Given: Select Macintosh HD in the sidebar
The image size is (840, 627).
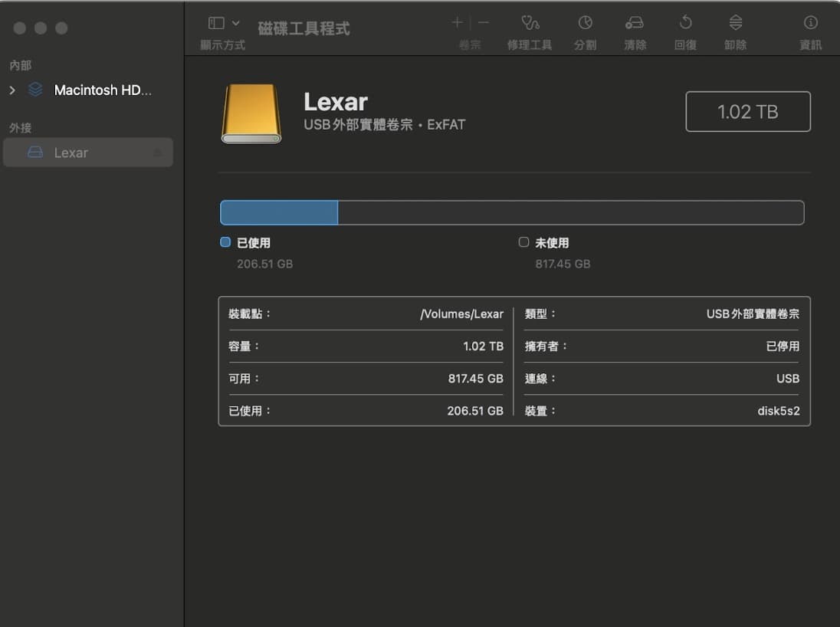Looking at the screenshot, I should click(103, 90).
